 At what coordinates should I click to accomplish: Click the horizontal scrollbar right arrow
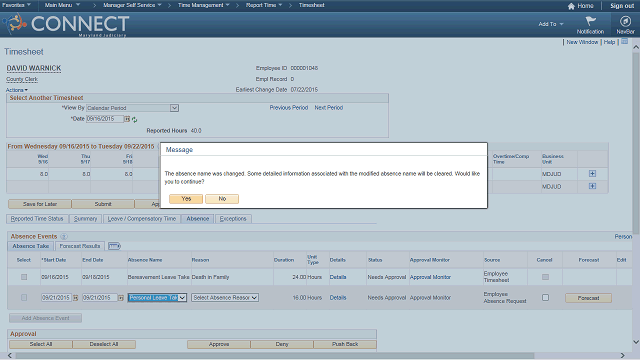[x=622, y=356]
